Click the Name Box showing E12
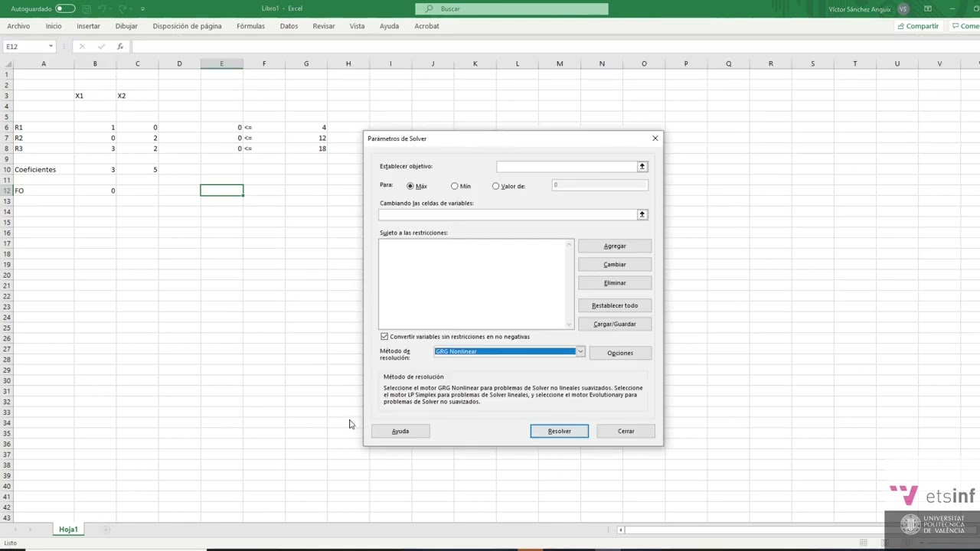The width and height of the screenshot is (980, 551). (x=25, y=47)
